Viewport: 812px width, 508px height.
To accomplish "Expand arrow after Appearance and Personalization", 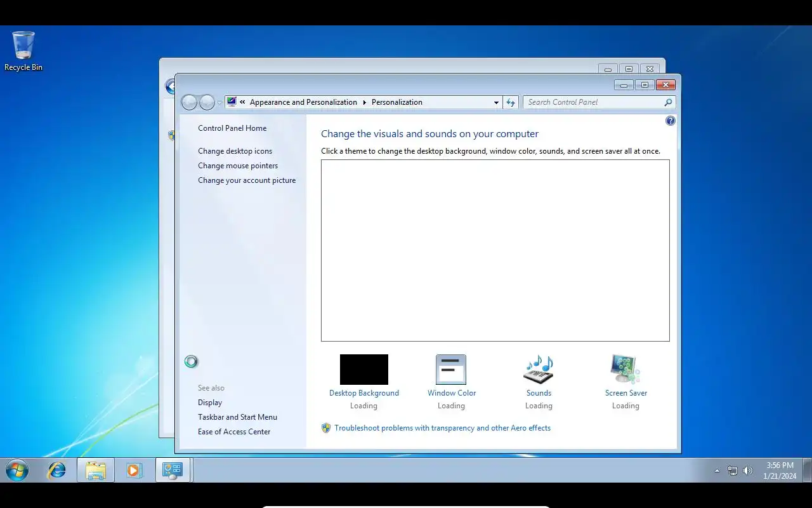I will click(364, 102).
